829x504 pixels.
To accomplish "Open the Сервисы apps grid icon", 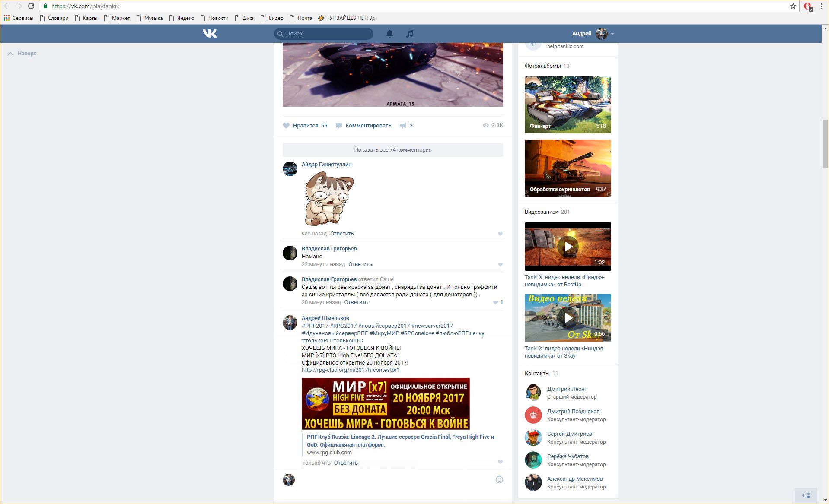I will point(6,18).
